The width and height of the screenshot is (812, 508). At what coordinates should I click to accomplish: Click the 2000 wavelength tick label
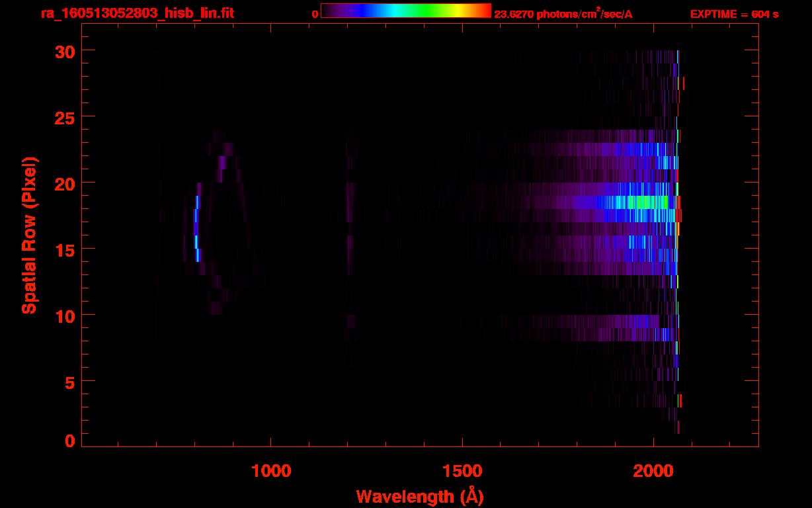653,471
